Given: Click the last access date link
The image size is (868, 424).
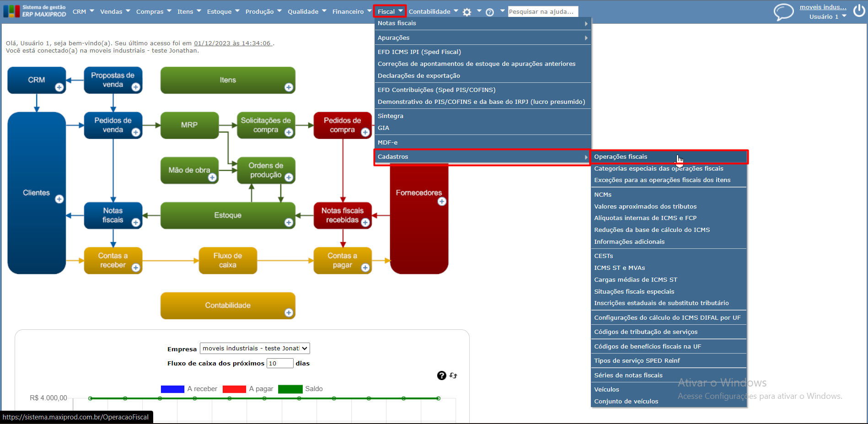Looking at the screenshot, I should (x=233, y=43).
